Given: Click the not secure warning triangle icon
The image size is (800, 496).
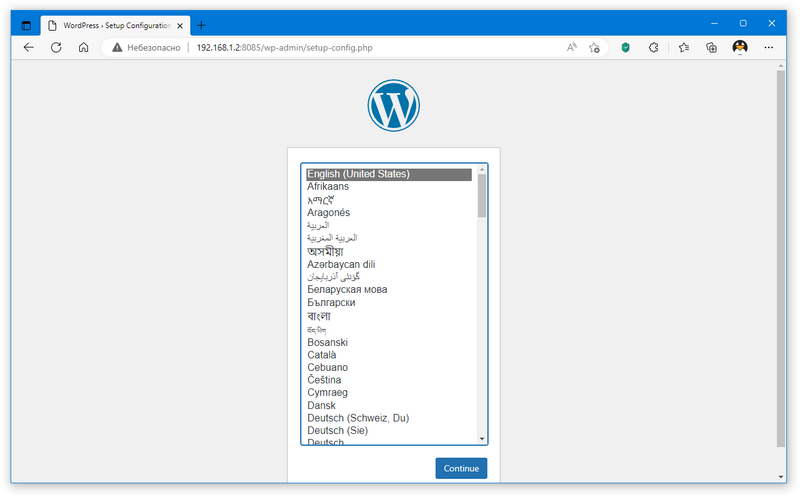Looking at the screenshot, I should click(117, 47).
